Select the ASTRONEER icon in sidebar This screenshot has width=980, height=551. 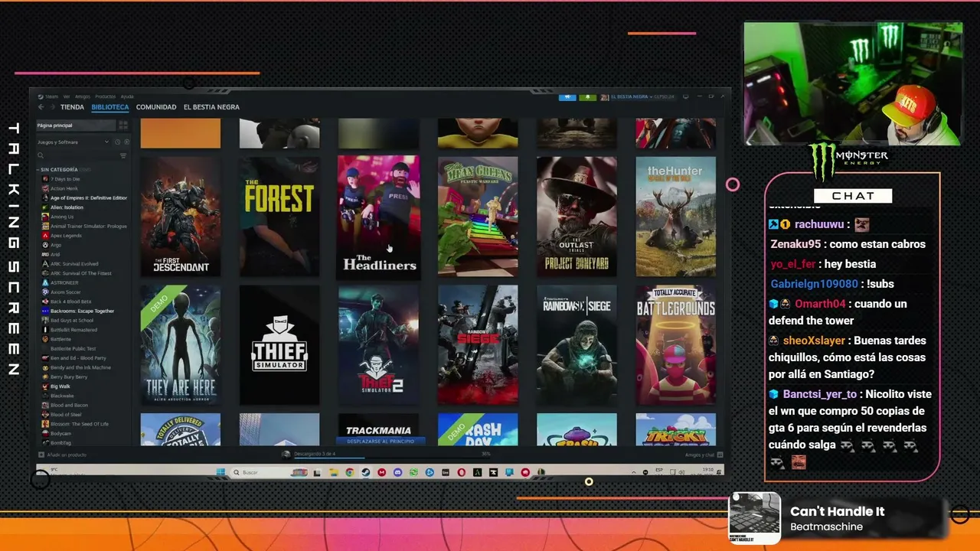[45, 282]
